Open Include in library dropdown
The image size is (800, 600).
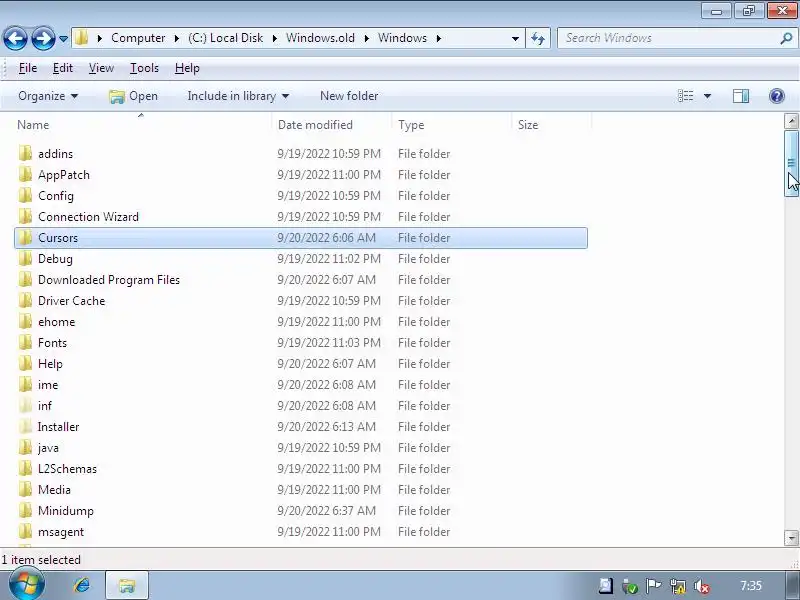pyautogui.click(x=238, y=96)
